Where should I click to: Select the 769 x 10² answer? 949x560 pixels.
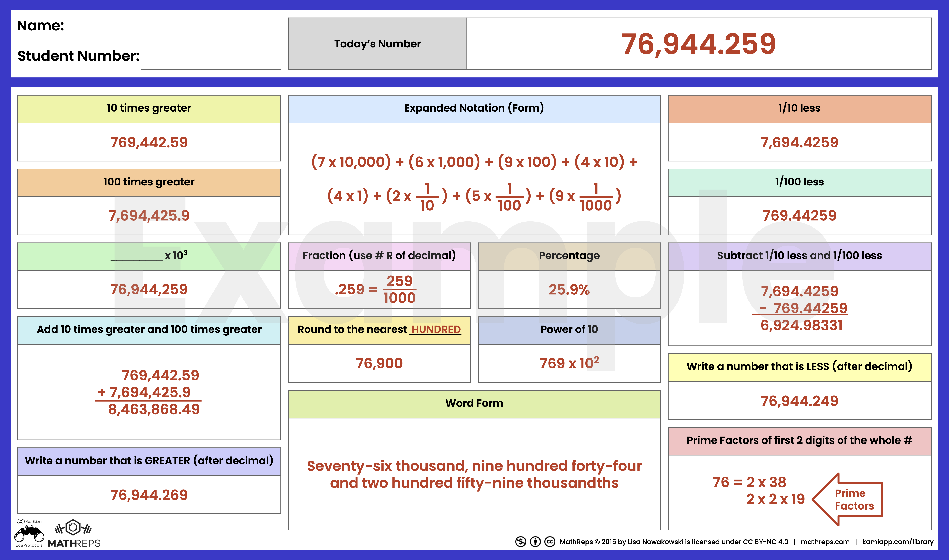(569, 363)
